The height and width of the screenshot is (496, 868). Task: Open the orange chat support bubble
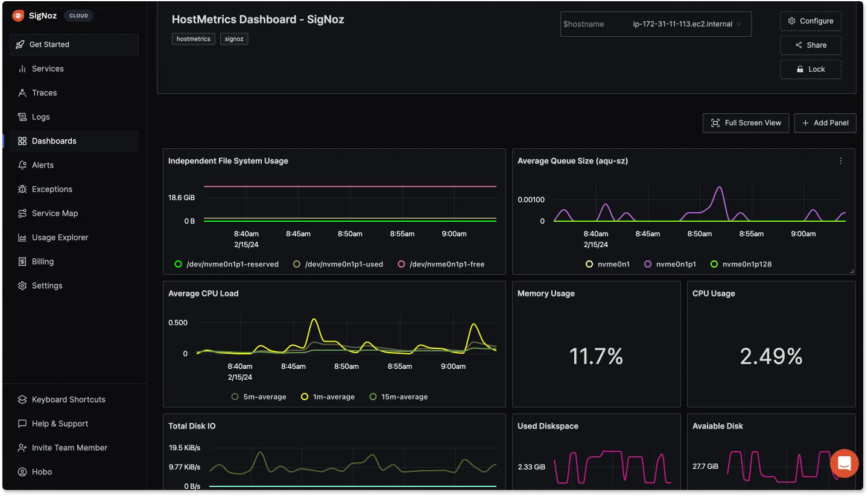[844, 463]
